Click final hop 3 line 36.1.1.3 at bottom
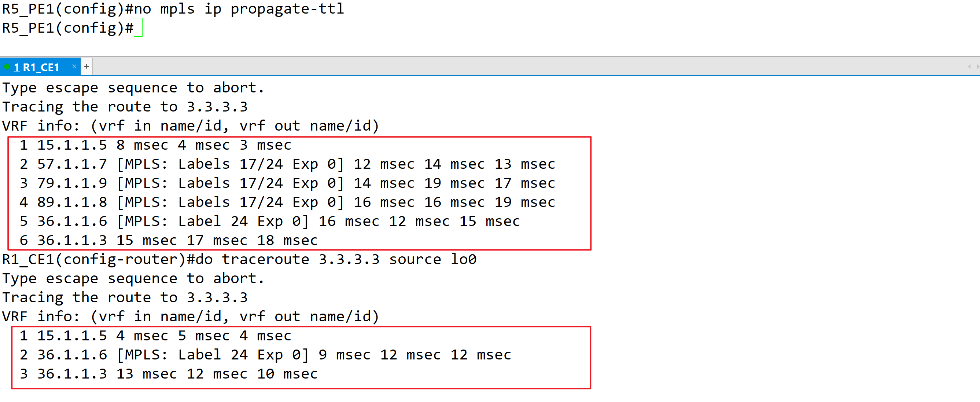 168,374
